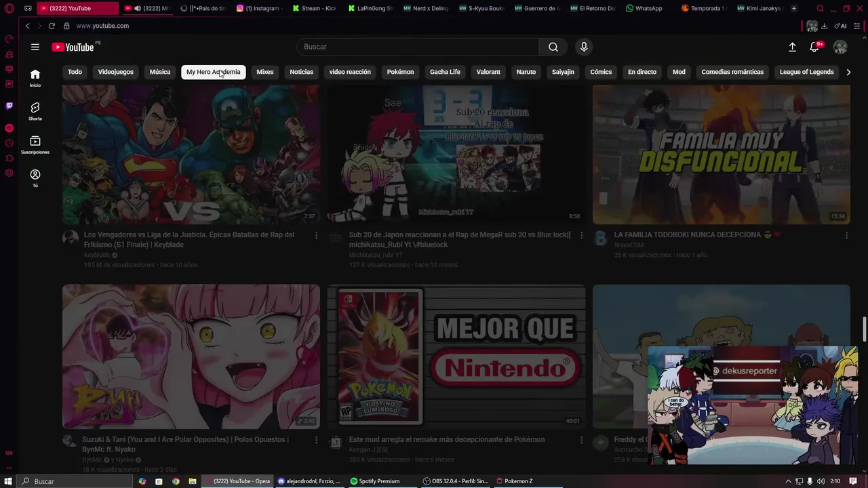The width and height of the screenshot is (868, 488).
Task: Select the Mixes filter chip
Action: (x=265, y=72)
